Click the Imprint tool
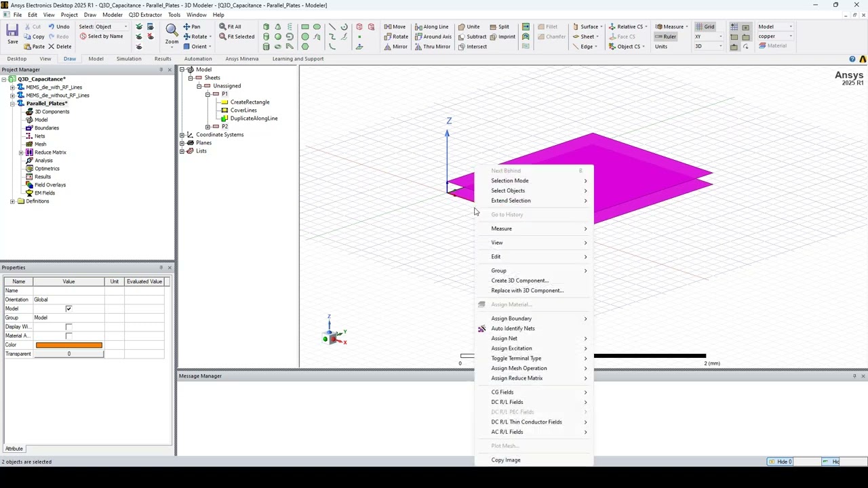 (x=502, y=37)
